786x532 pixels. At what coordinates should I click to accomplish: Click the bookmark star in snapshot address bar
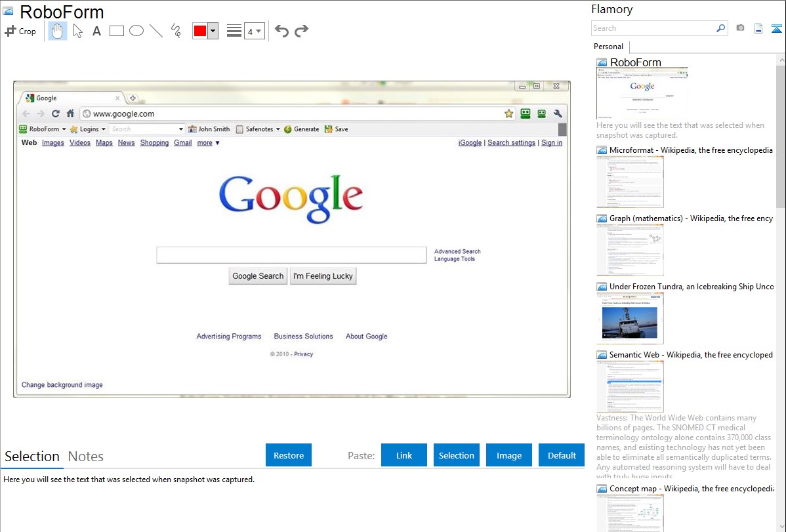pyautogui.click(x=508, y=114)
